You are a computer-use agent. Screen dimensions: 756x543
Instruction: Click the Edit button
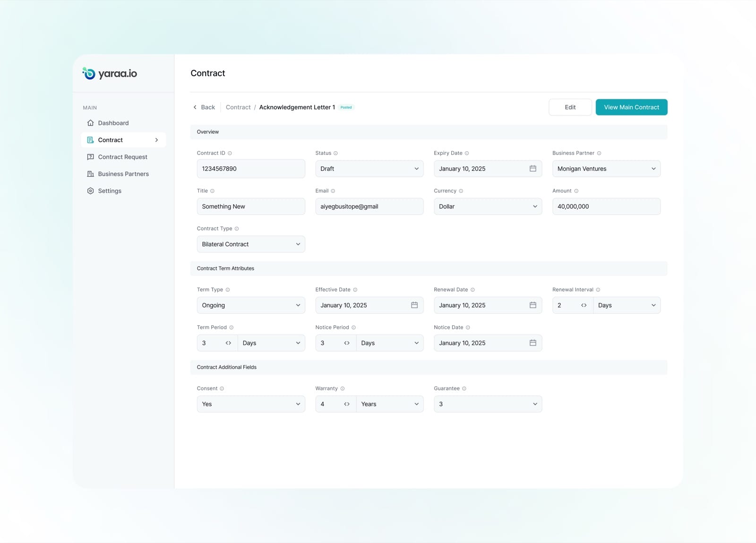pos(570,107)
